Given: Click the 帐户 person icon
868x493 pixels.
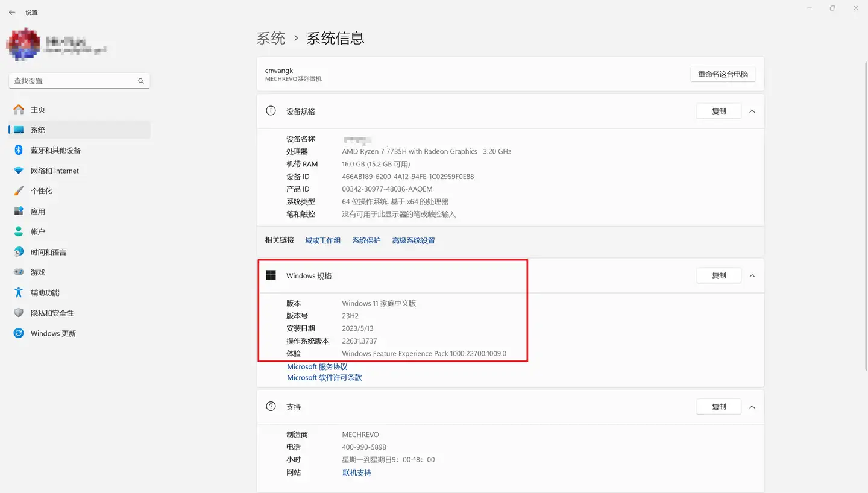Looking at the screenshot, I should [x=19, y=231].
